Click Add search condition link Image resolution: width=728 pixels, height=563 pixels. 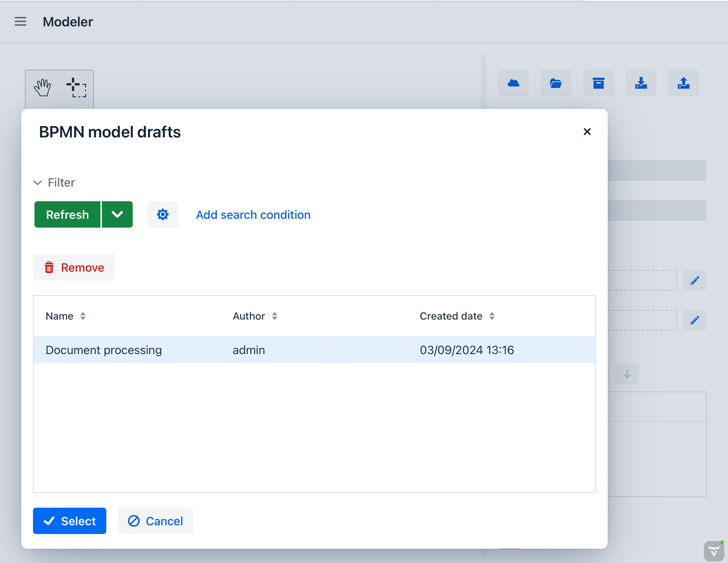coord(253,215)
